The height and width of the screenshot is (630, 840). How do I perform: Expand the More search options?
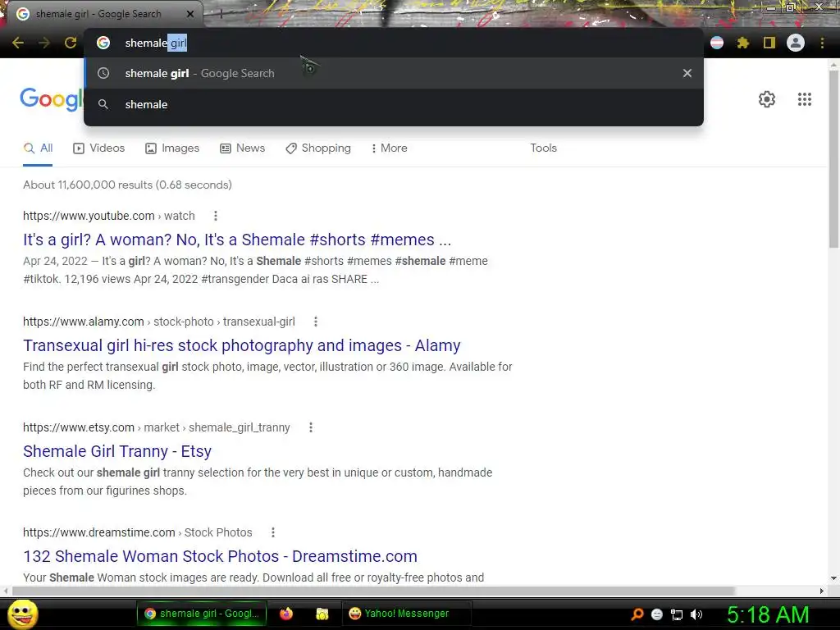tap(390, 148)
